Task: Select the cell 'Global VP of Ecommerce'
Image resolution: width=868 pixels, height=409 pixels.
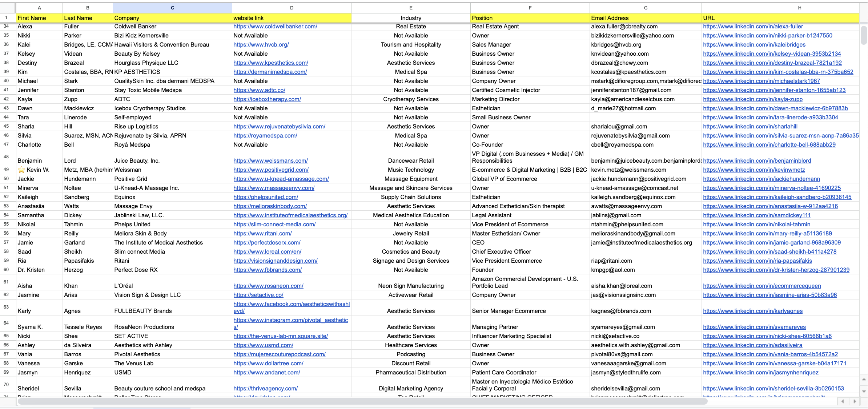Action: tap(530, 179)
